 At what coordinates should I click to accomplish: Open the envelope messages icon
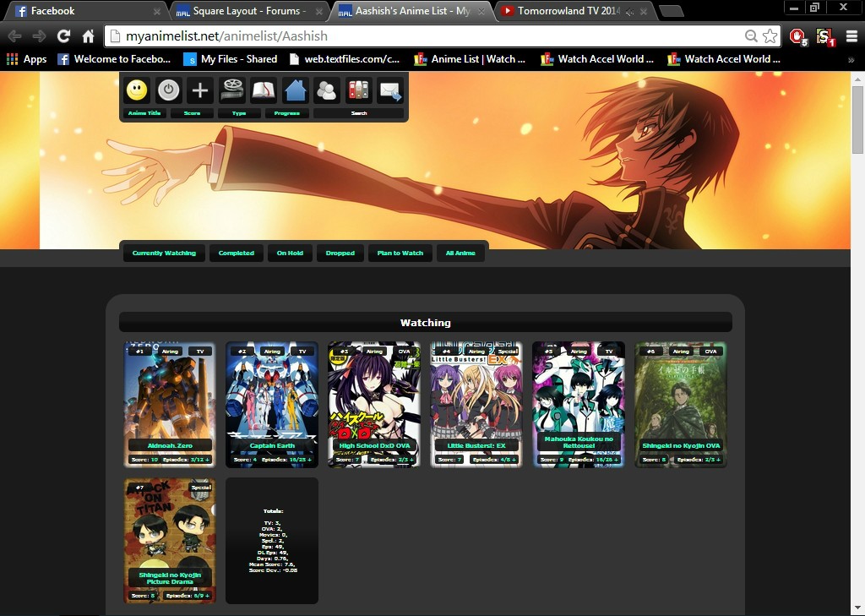pyautogui.click(x=389, y=90)
